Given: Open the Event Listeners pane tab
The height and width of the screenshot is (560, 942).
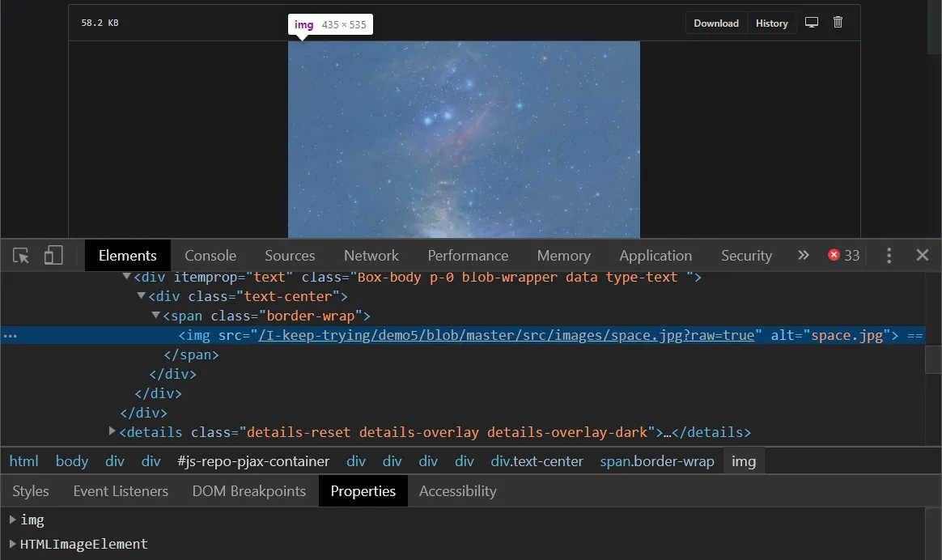Looking at the screenshot, I should coord(121,491).
